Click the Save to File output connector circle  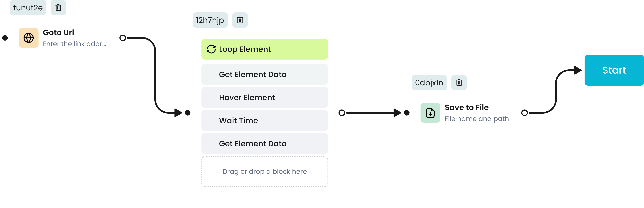point(525,113)
